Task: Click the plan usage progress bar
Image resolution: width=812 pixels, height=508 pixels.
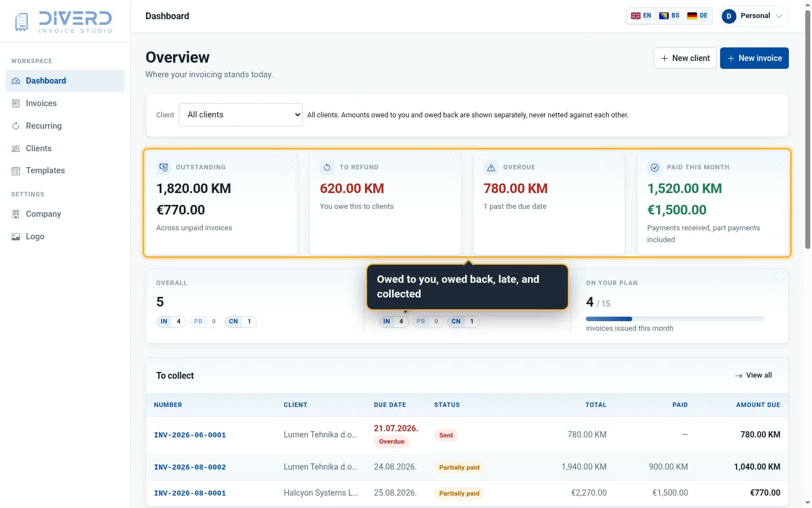Action: (x=674, y=319)
